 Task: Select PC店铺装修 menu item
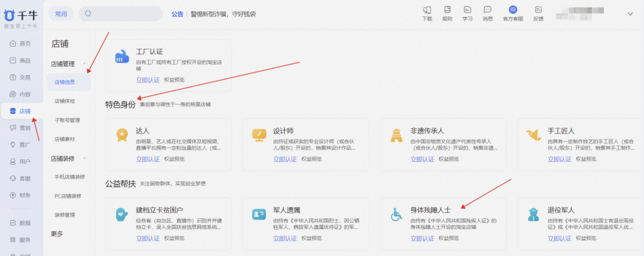[69, 196]
